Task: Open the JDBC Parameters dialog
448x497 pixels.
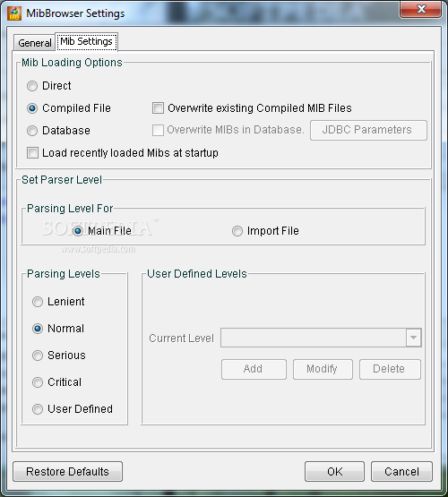Action: [x=368, y=130]
